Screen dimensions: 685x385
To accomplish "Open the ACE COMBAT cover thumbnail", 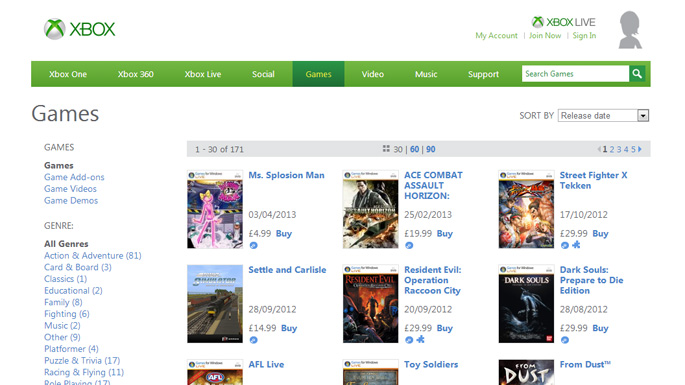I will click(x=370, y=209).
